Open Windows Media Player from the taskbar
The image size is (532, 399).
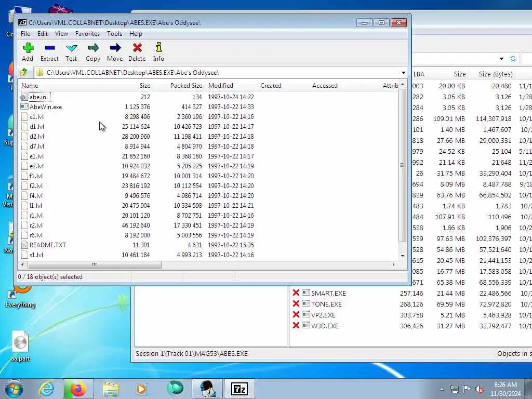pos(141,389)
